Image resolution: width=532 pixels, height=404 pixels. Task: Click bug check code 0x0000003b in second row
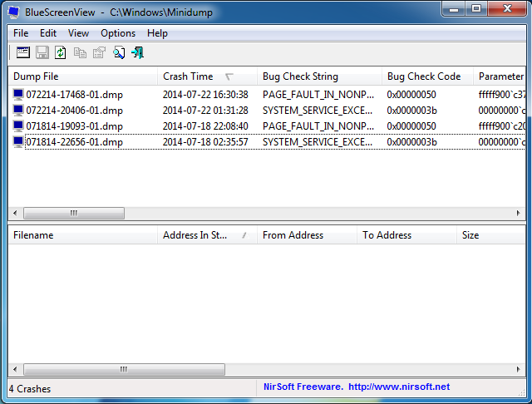coord(412,111)
